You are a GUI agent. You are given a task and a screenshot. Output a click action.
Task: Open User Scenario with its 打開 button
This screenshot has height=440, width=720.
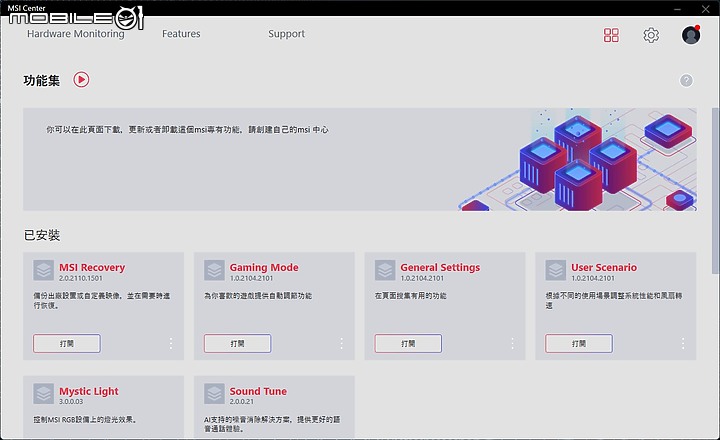point(579,343)
